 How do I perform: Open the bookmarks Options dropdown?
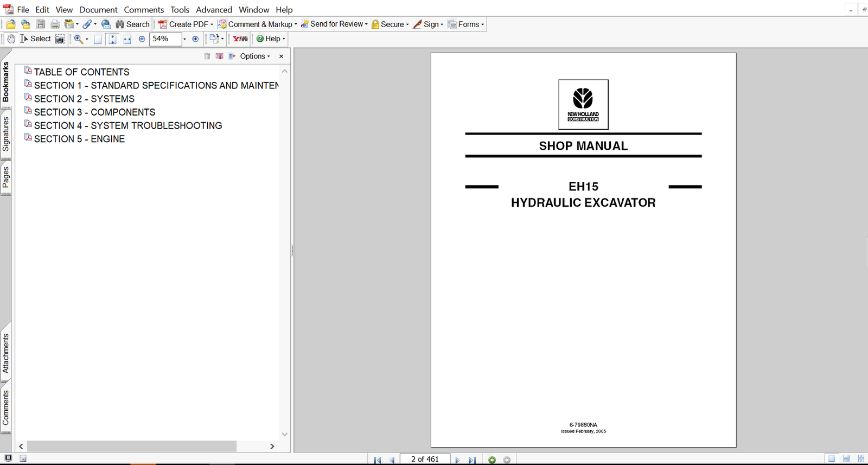point(255,56)
